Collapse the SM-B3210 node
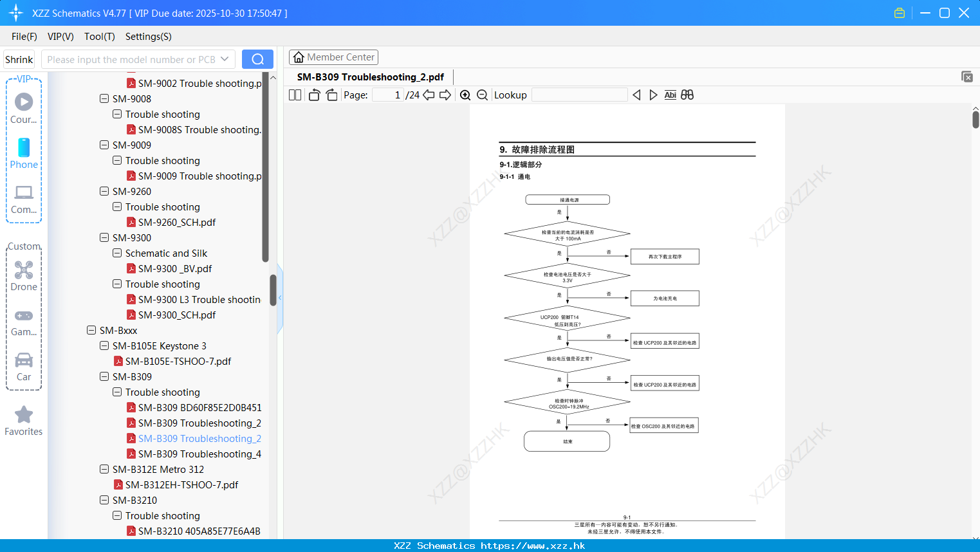Screen dimensions: 980x552 pyautogui.click(x=104, y=500)
